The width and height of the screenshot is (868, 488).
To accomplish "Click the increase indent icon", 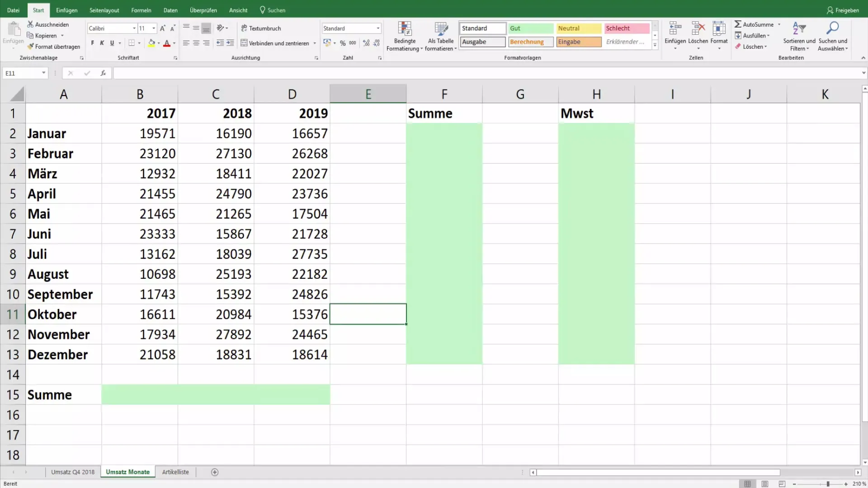I will 230,43.
